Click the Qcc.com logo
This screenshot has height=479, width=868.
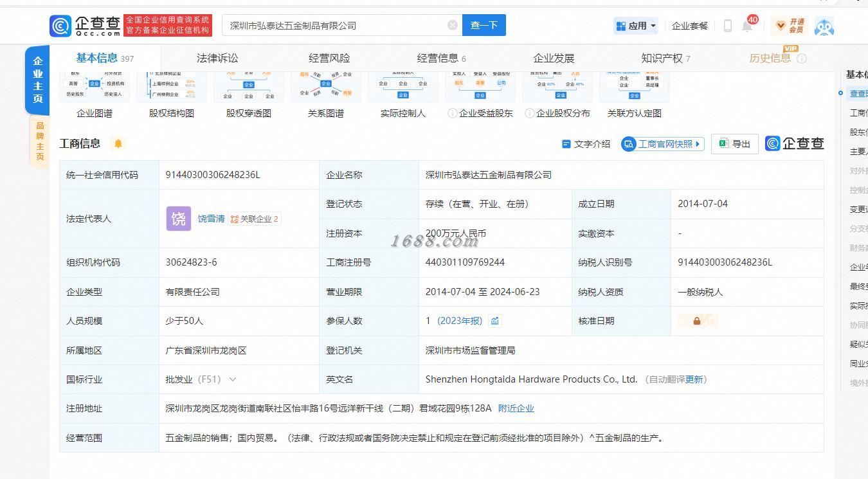[85, 25]
